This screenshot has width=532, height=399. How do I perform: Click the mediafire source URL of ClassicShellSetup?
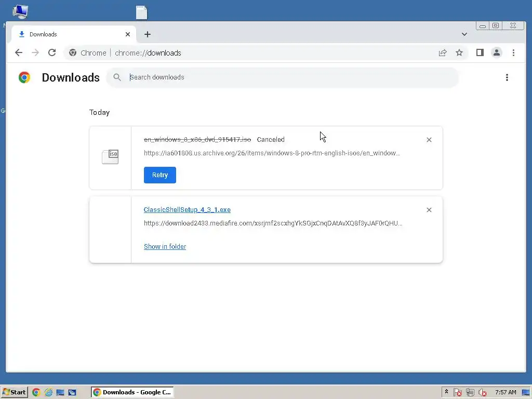coord(273,223)
